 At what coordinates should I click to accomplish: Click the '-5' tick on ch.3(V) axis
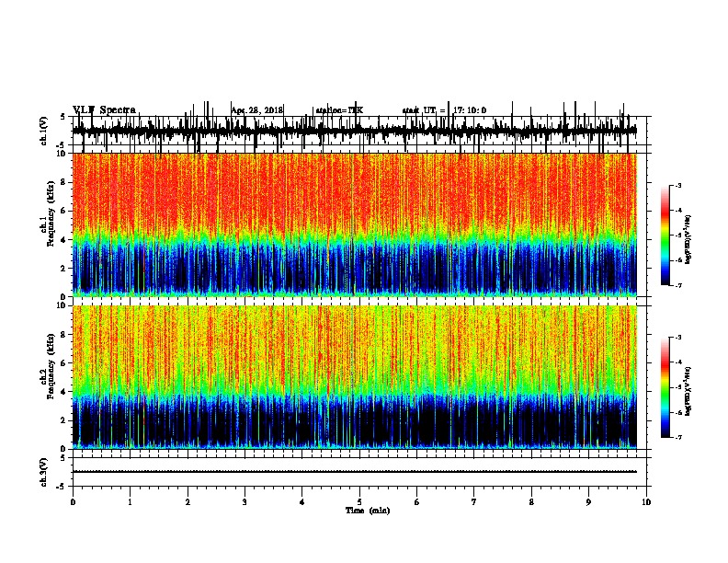(61, 487)
